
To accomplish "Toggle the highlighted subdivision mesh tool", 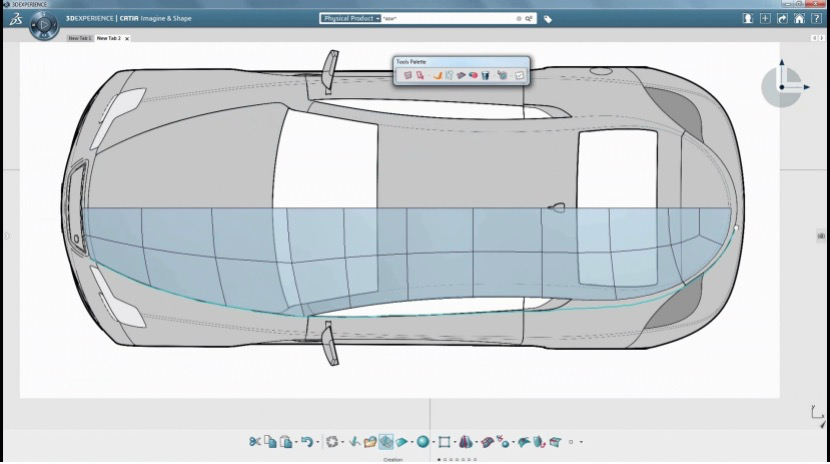I will click(x=386, y=441).
